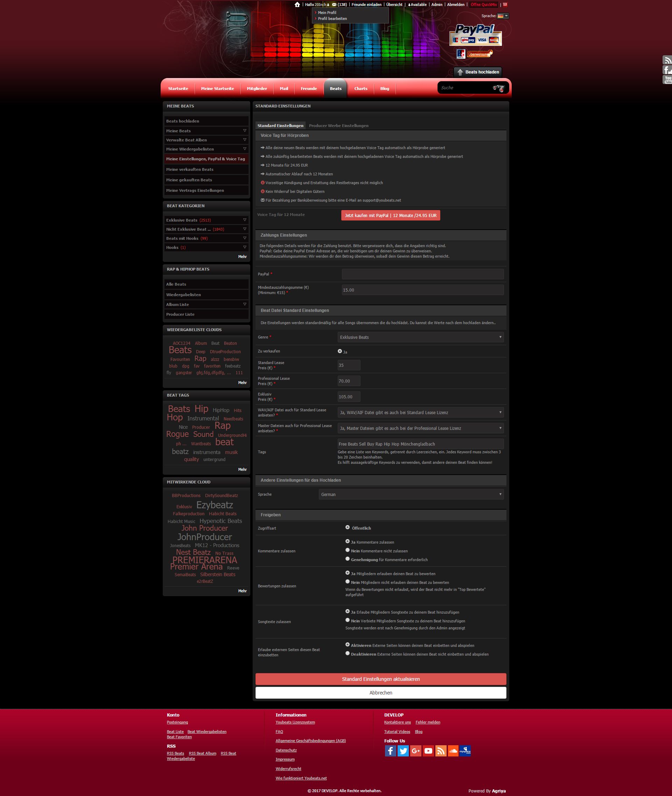Click the 'Ezybeatz' tag in Mitwirkende Cloud
This screenshot has width=672, height=796.
click(x=215, y=505)
